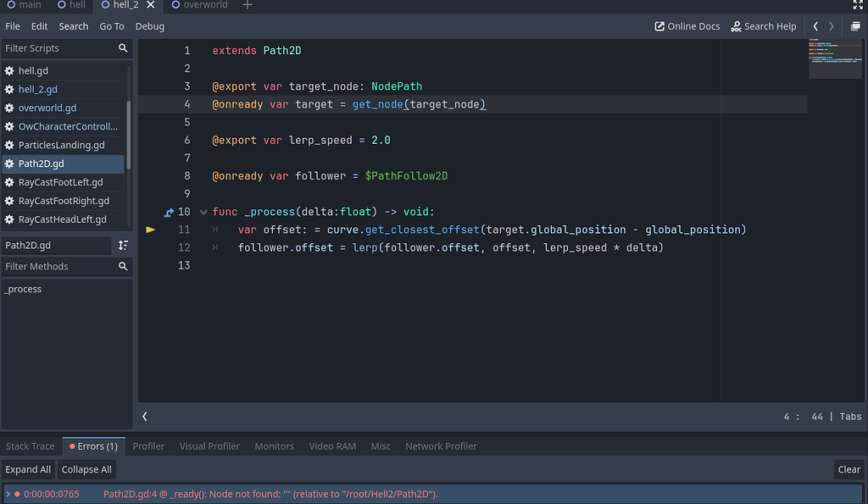Open the Online Docs
Viewport: 868px width, 504px height.
click(687, 26)
